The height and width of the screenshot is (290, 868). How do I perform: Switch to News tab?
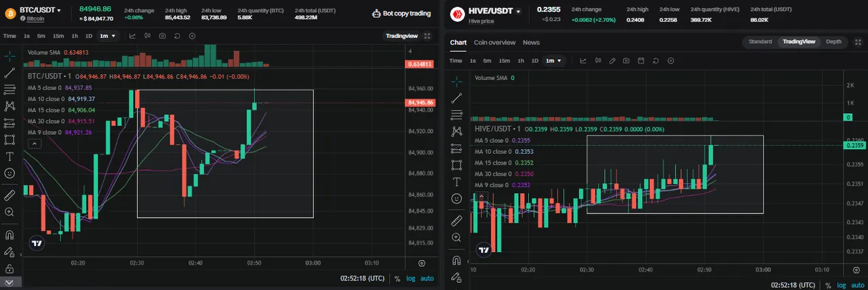tap(531, 42)
